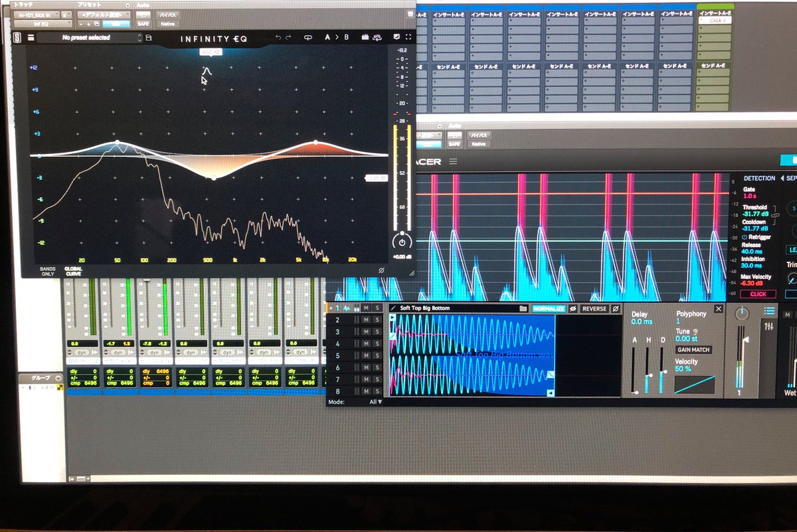Screen dimensions: 797x532
Task: Adjust the Hold H slider
Action: coord(648,371)
